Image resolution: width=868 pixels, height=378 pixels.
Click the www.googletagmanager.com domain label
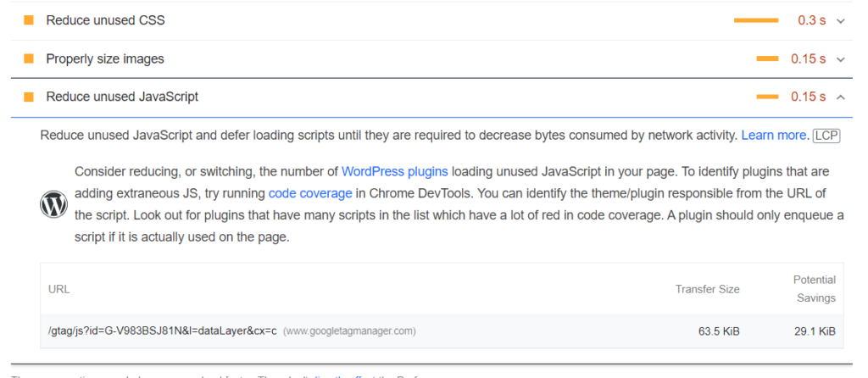pyautogui.click(x=349, y=331)
